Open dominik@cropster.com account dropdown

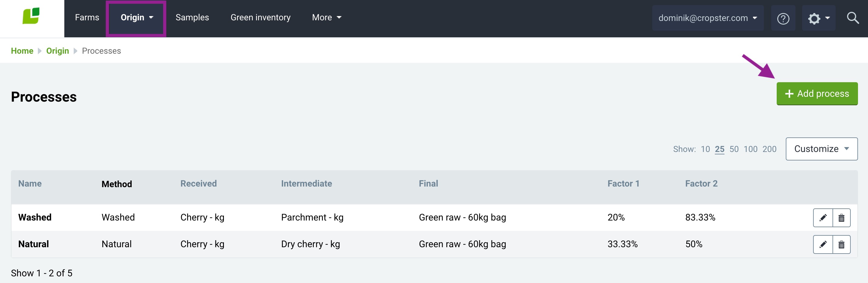click(708, 18)
